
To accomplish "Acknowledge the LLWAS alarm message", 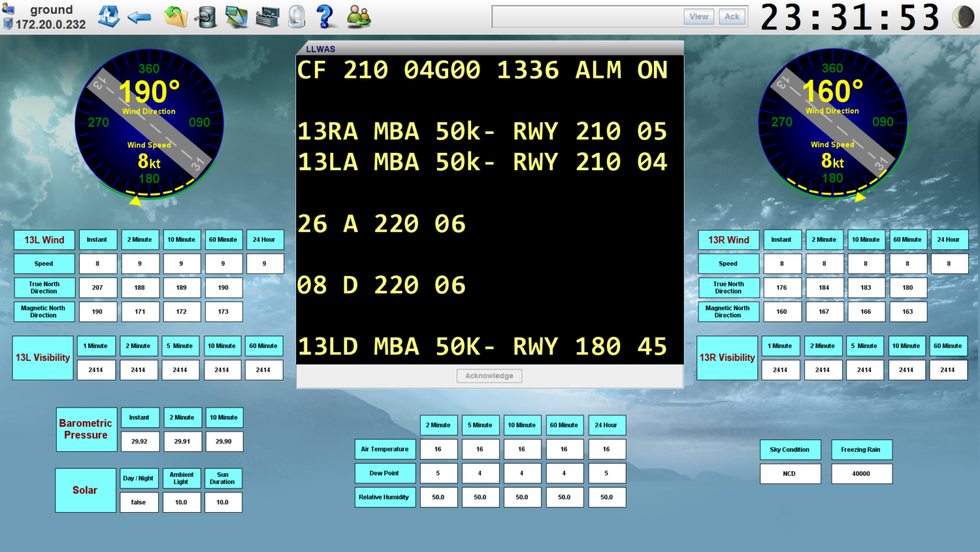I will pos(489,375).
